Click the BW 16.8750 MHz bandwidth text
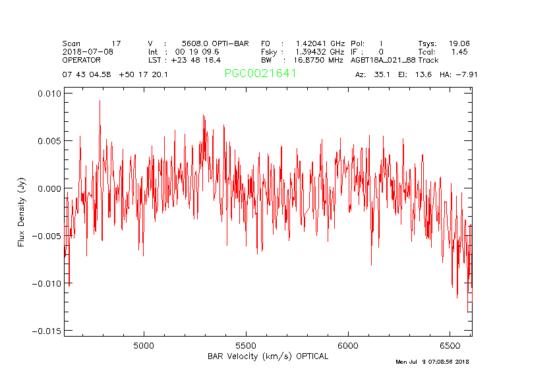The height and width of the screenshot is (392, 555). point(303,60)
